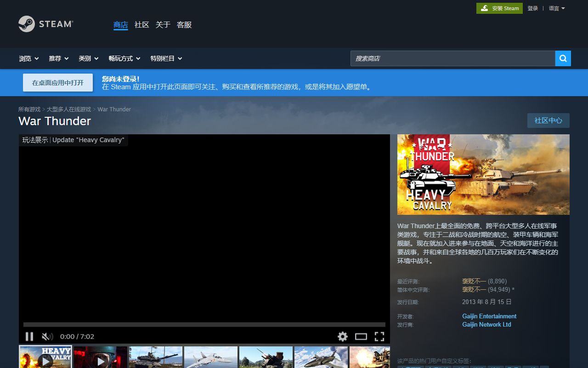Click the Heavy Cavalry header image
588x368 pixels.
[x=483, y=174]
